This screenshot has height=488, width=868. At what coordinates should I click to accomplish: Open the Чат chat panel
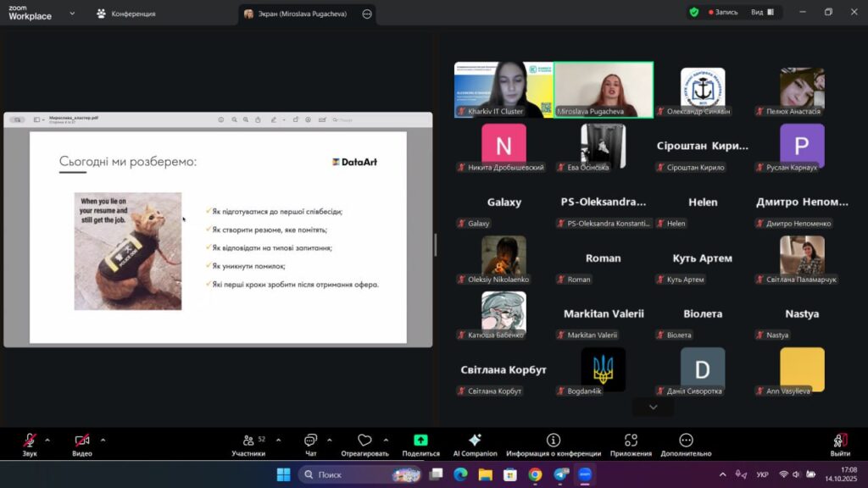point(310,441)
